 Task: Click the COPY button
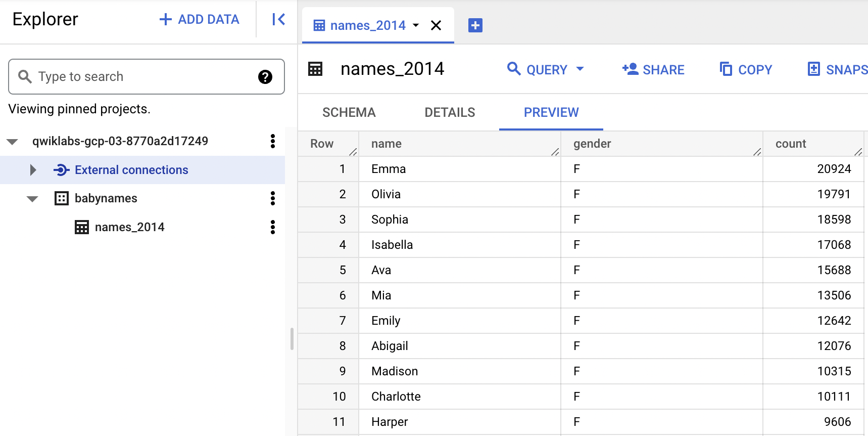tap(746, 69)
